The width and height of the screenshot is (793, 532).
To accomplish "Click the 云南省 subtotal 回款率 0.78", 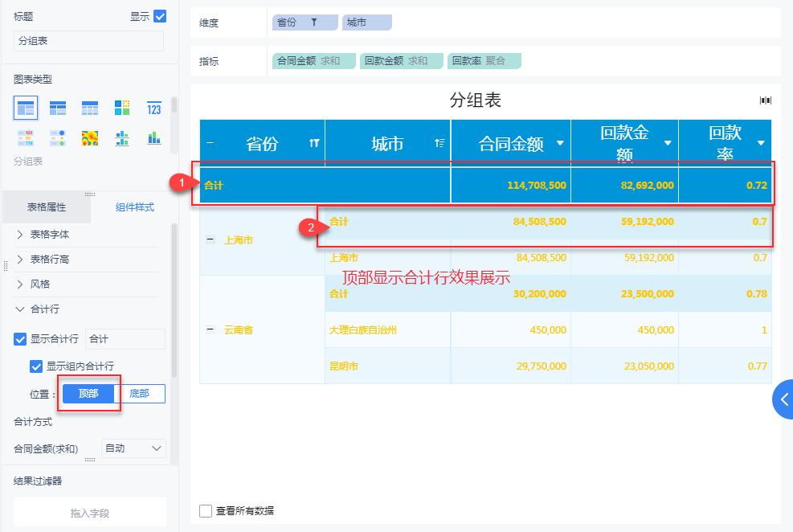I will (x=757, y=294).
